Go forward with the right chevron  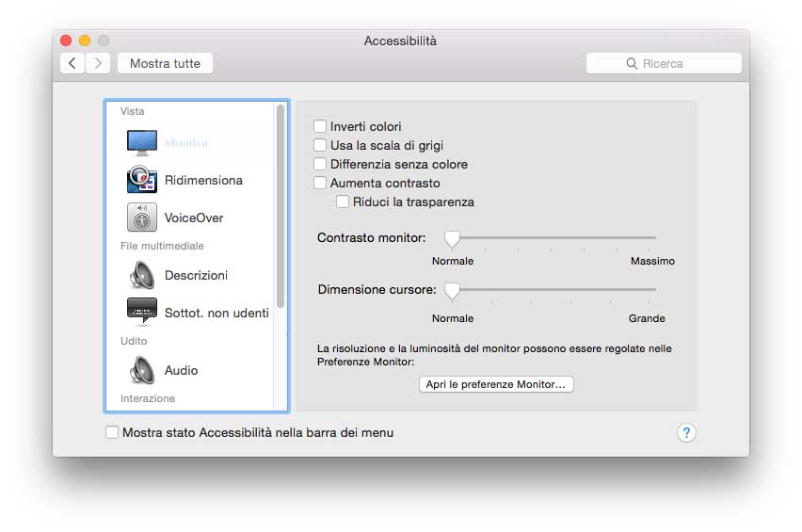[98, 63]
